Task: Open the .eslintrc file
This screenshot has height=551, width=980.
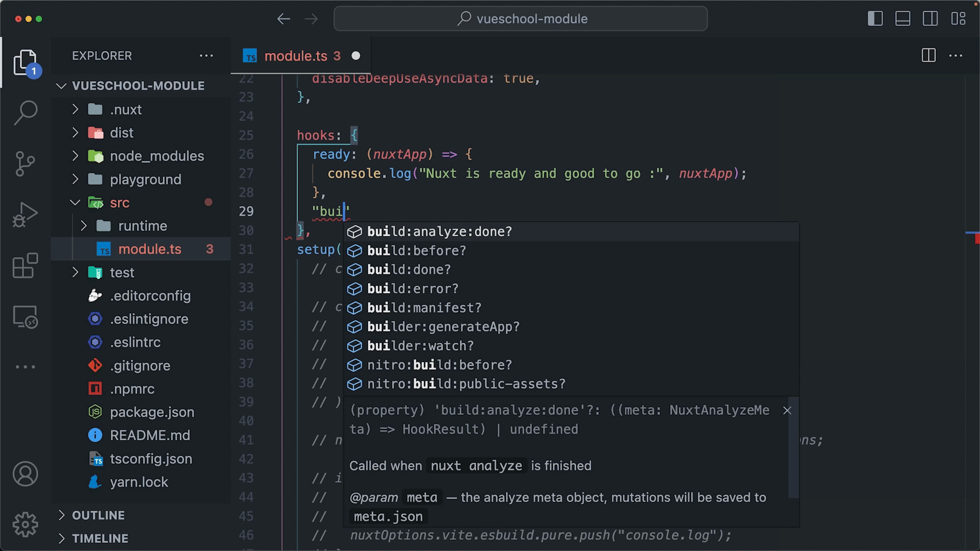Action: tap(141, 342)
